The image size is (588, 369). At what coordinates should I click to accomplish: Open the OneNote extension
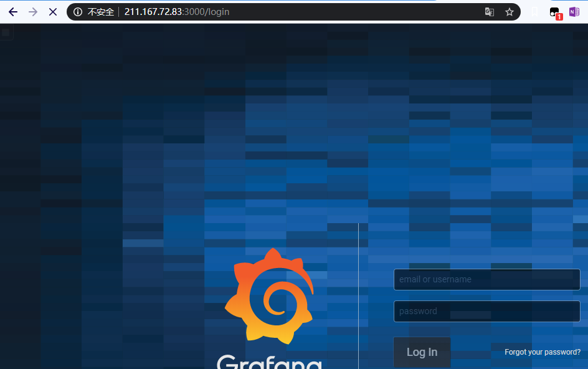tap(574, 12)
